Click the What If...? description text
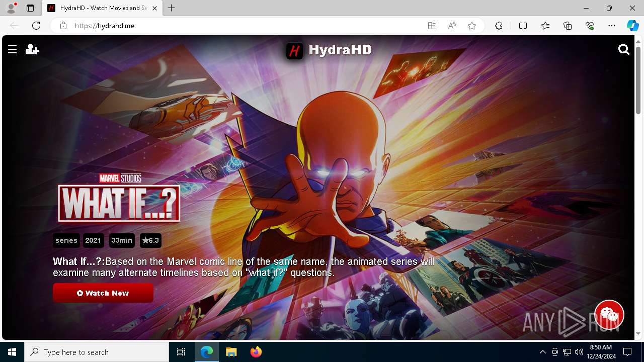 (244, 267)
